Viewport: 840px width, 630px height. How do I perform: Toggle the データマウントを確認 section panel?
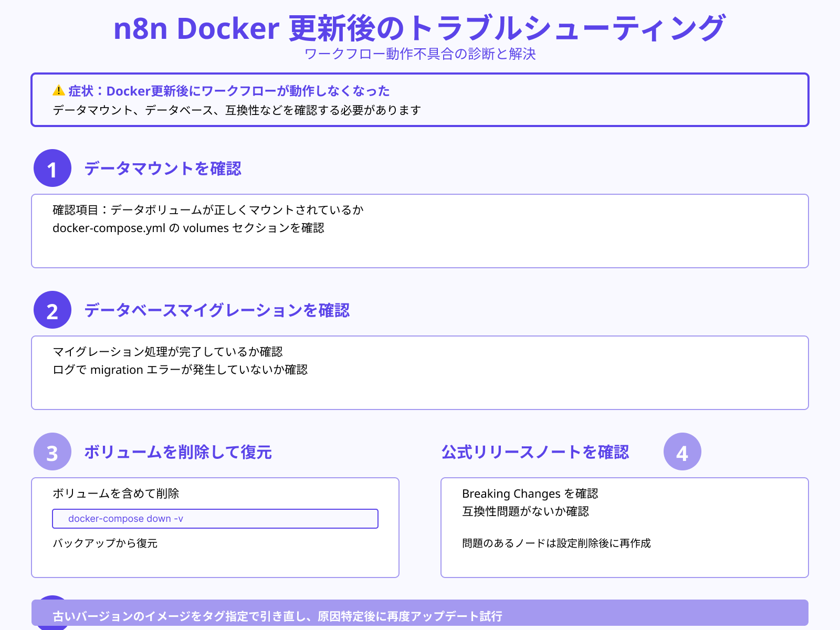(420, 230)
